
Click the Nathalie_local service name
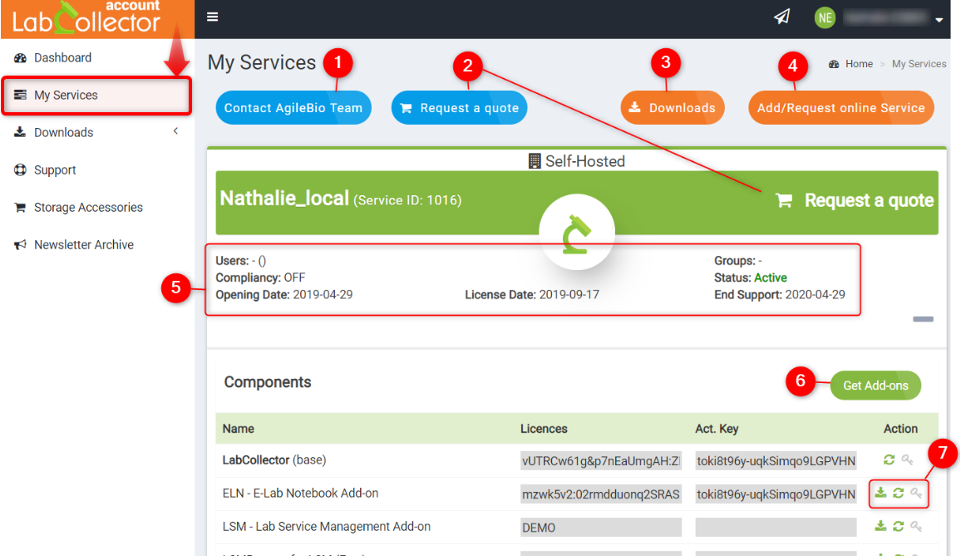click(x=284, y=199)
